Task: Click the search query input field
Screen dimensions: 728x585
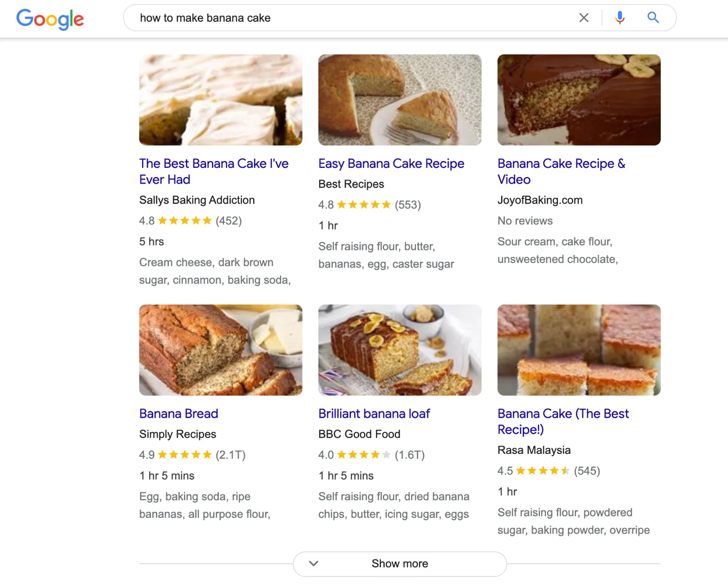Action: [351, 18]
